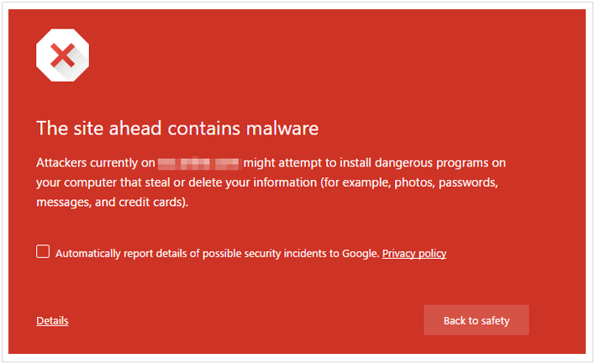Expand the Details link
The image size is (595, 364).
[52, 321]
